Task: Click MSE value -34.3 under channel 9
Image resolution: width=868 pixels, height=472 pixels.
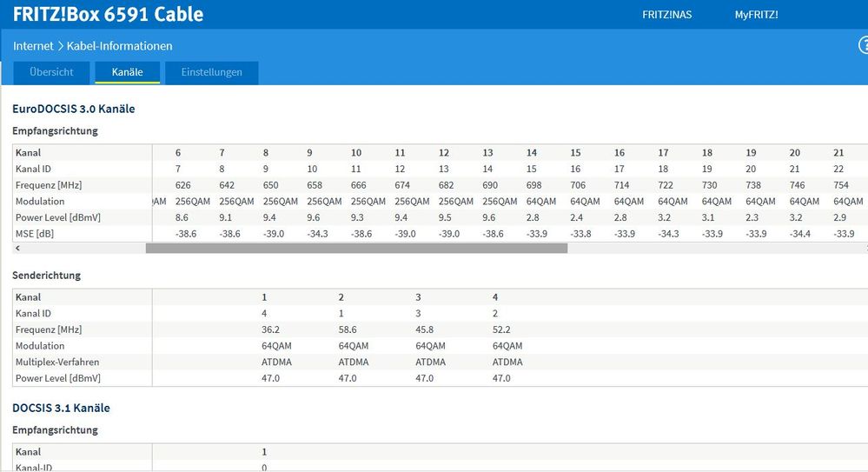Action: (317, 234)
